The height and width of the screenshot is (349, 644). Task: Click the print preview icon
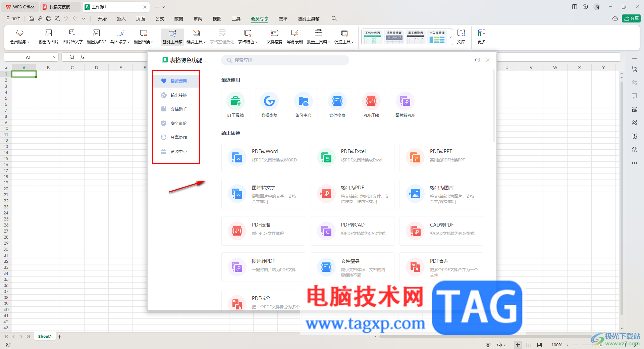pyautogui.click(x=57, y=19)
